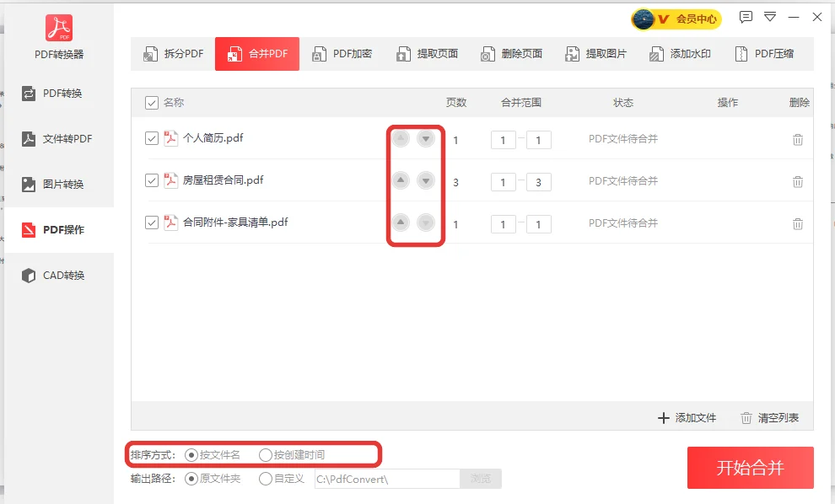Open the PDF加密 tab
The image size is (835, 504).
342,54
